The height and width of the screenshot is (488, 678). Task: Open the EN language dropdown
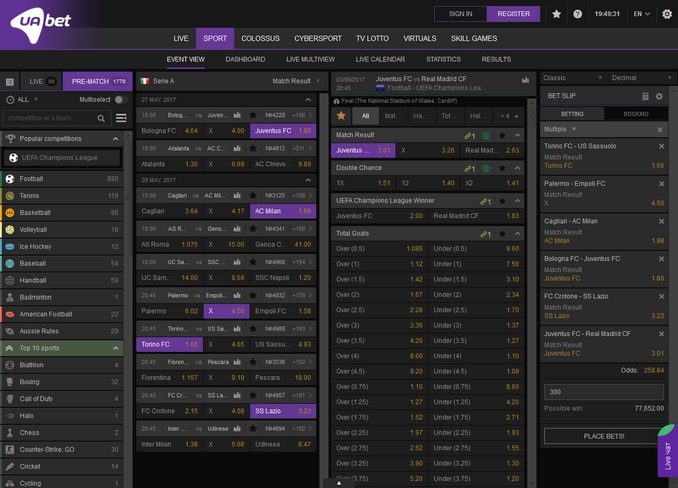[x=642, y=14]
